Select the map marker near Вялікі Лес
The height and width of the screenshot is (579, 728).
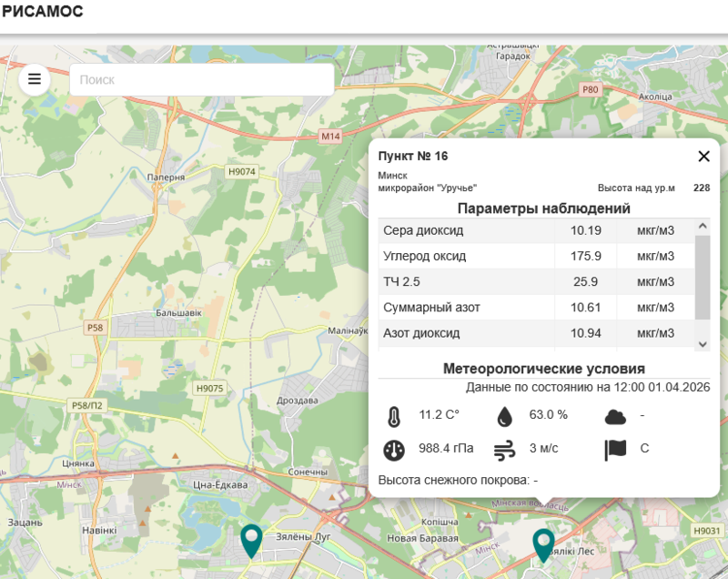click(543, 544)
